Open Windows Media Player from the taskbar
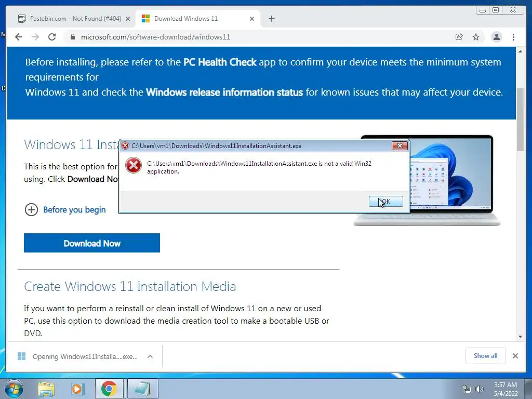Viewport: 532px width, 399px height. point(77,389)
